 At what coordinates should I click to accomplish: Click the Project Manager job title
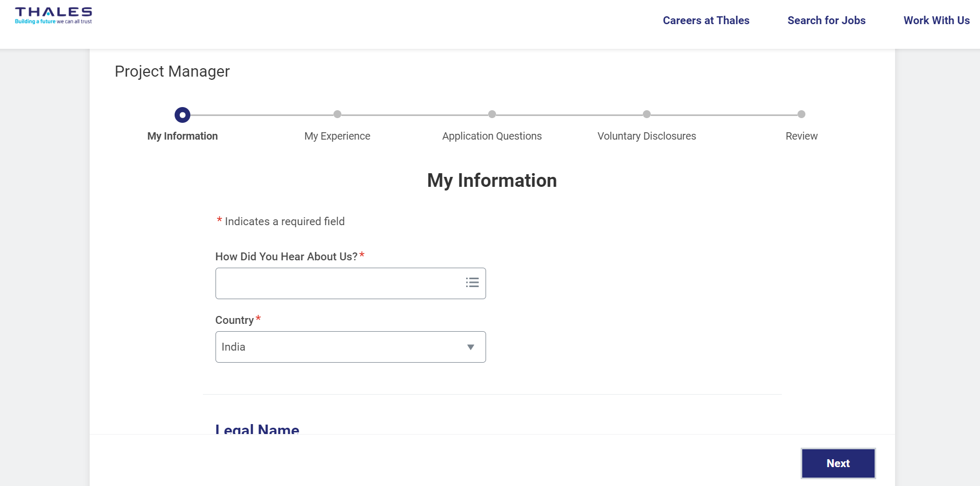(x=172, y=71)
